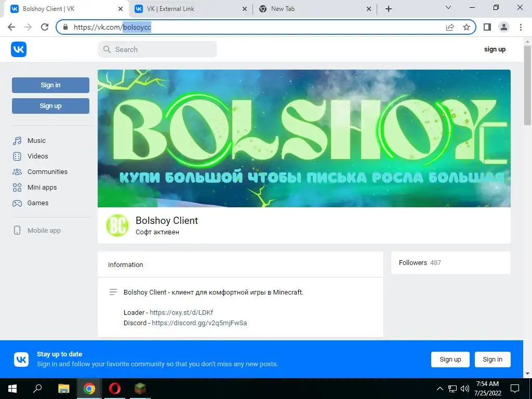
Task: Click the Chrome forward arrow
Action: [x=28, y=27]
